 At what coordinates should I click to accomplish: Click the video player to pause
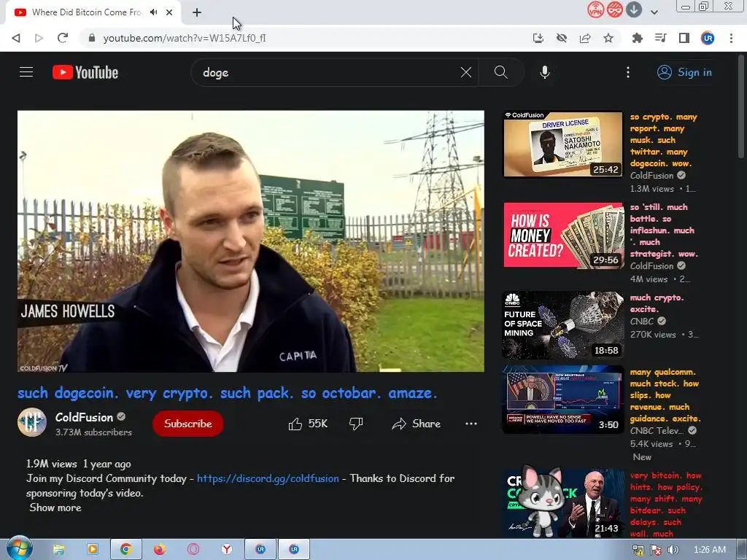[251, 241]
